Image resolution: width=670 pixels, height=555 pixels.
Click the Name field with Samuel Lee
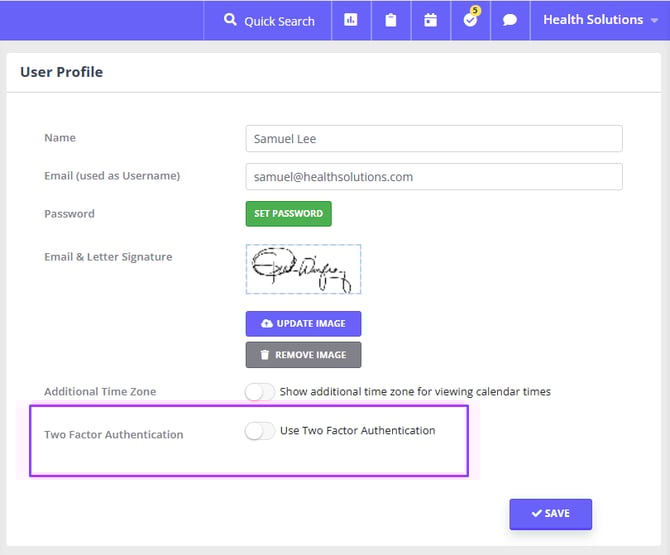(433, 139)
